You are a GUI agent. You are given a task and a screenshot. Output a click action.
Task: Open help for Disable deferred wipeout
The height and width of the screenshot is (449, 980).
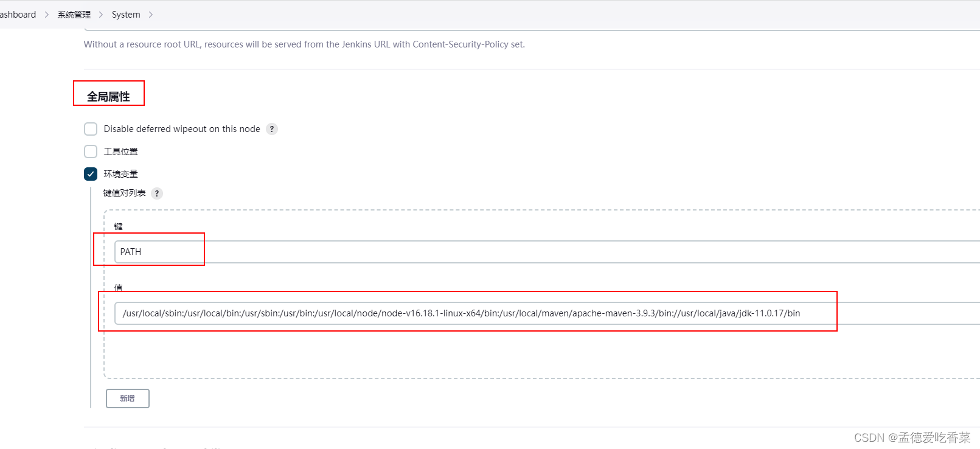[x=272, y=129]
